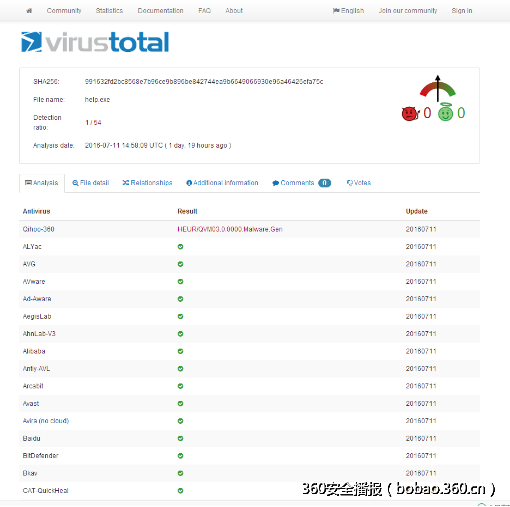Click the HEUR/QVM03 Malware.Gen result
510x507 pixels.
click(230, 229)
